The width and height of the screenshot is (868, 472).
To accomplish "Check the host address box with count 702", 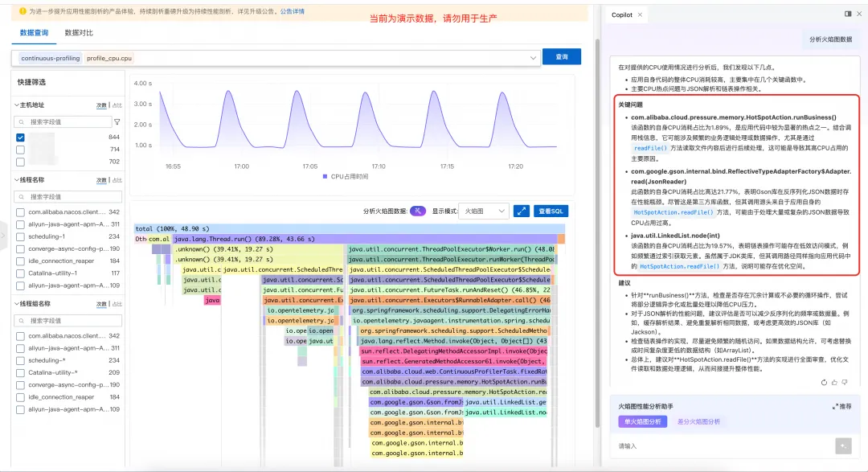I will (x=20, y=162).
